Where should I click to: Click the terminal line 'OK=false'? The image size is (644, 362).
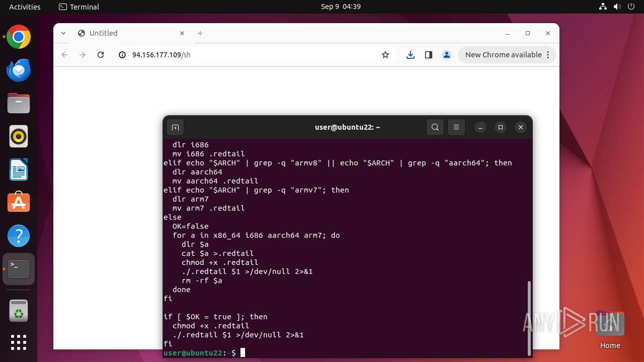(190, 226)
